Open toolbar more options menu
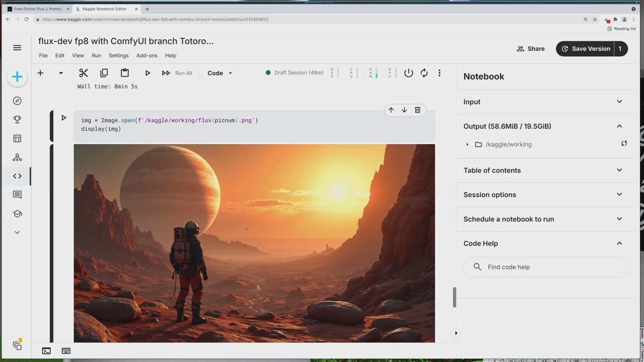 (439, 73)
